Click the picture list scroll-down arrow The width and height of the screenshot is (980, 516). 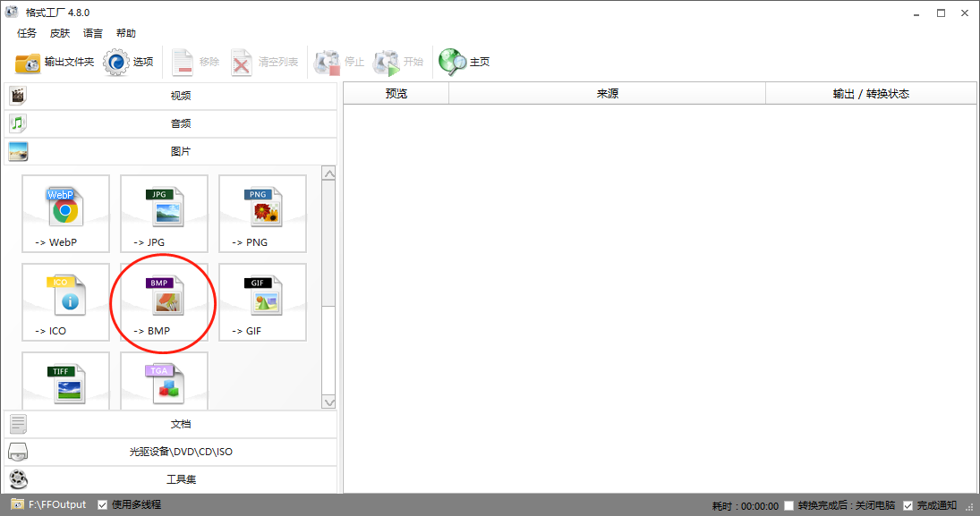328,402
